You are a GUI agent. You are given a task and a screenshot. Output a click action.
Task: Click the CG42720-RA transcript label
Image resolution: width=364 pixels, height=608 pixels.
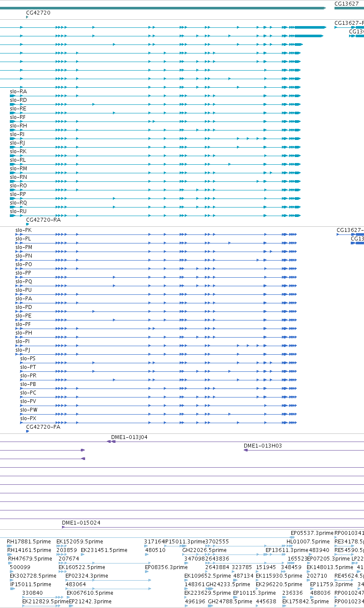[x=43, y=220]
